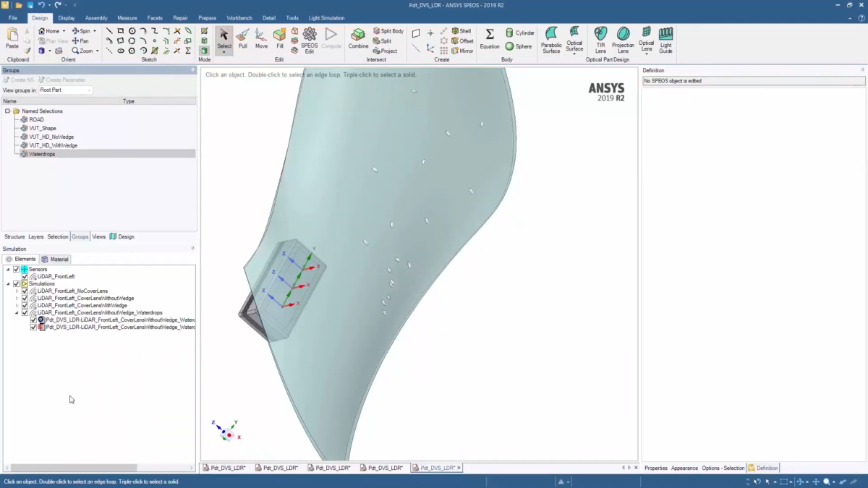Image resolution: width=868 pixels, height=488 pixels.
Task: Collapse the Sensors tree node
Action: (x=8, y=269)
